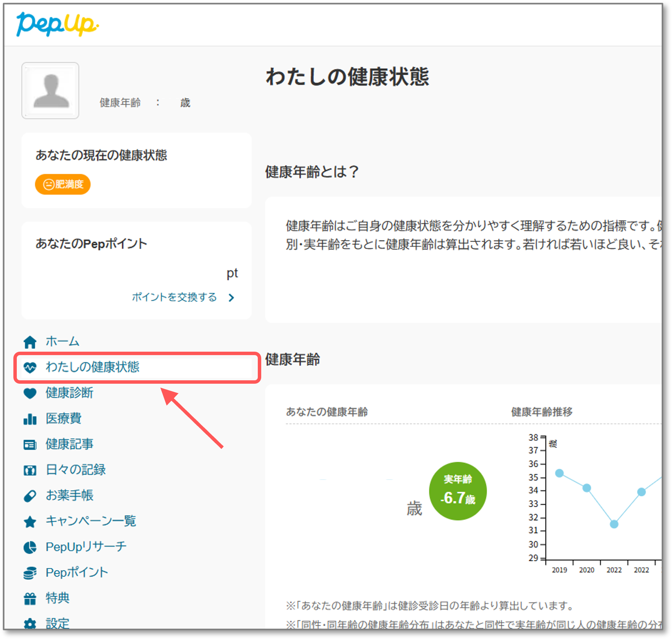Click the home house icon
The height and width of the screenshot is (639, 672).
pyautogui.click(x=30, y=342)
